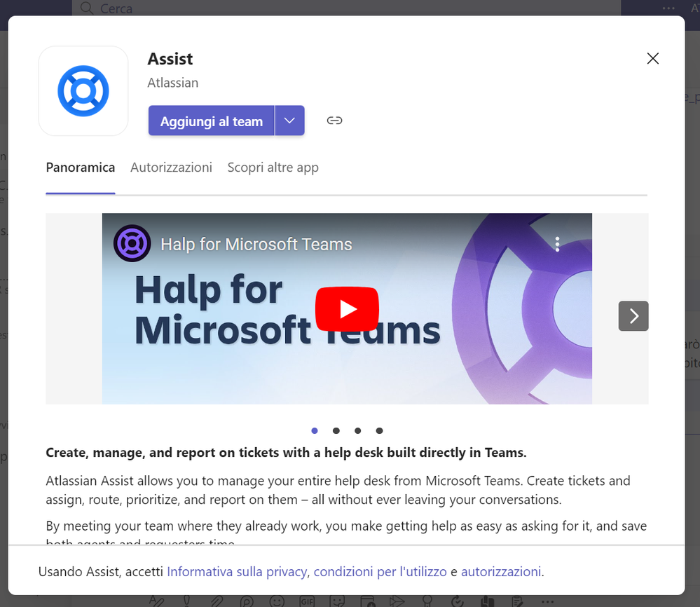Screen dimensions: 700x607
Task: Open the emoji picker in the compose toolbar
Action: 277,601
